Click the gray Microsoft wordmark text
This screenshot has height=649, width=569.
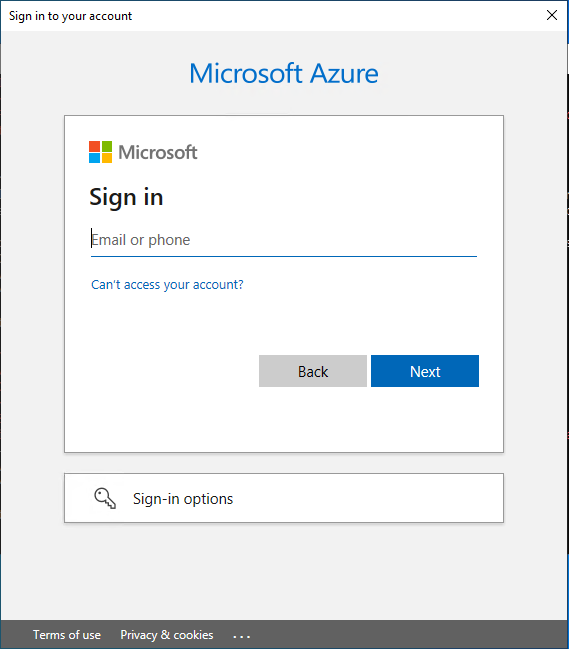(x=158, y=152)
